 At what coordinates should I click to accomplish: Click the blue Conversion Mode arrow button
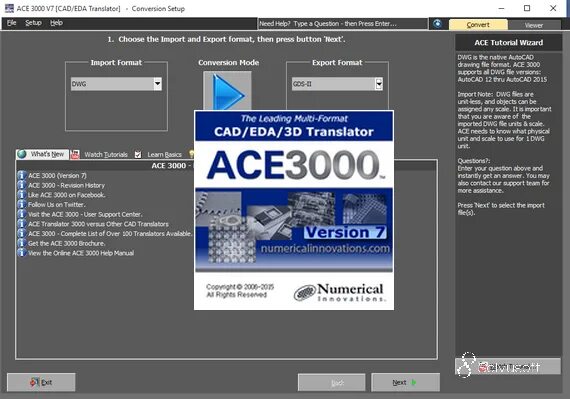(x=227, y=91)
